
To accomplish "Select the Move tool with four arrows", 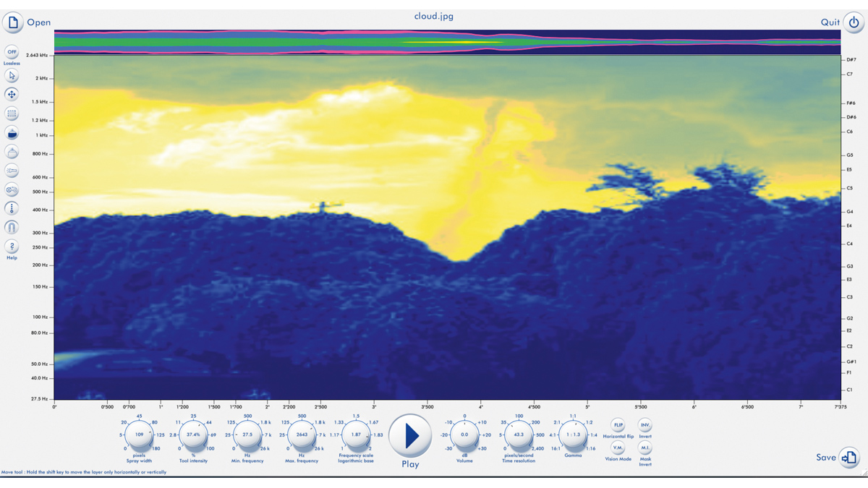I will click(x=12, y=95).
